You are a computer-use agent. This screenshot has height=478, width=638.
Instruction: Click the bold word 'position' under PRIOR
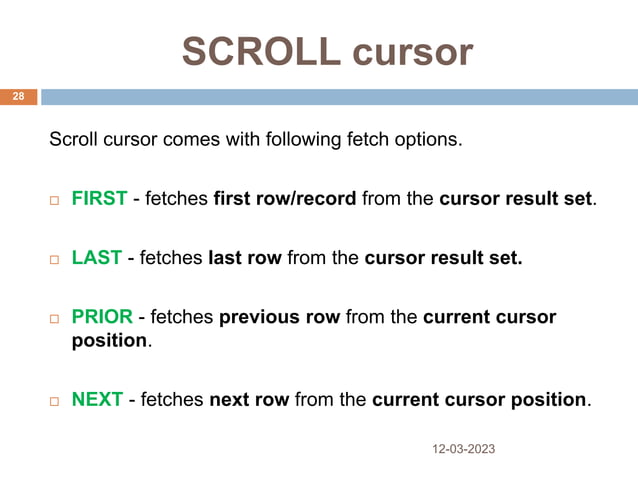pos(109,340)
